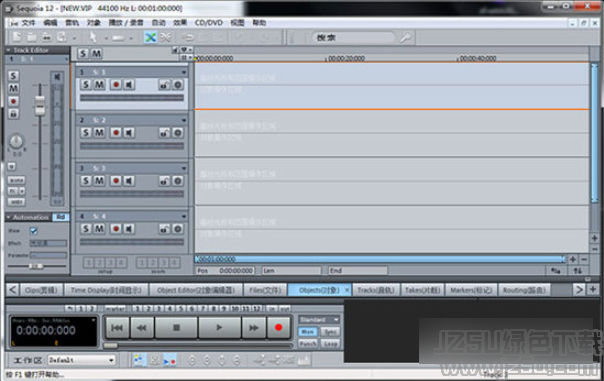Screen dimensions: 604x381
Task: Open track 4 settings gear icon
Action: (x=178, y=229)
